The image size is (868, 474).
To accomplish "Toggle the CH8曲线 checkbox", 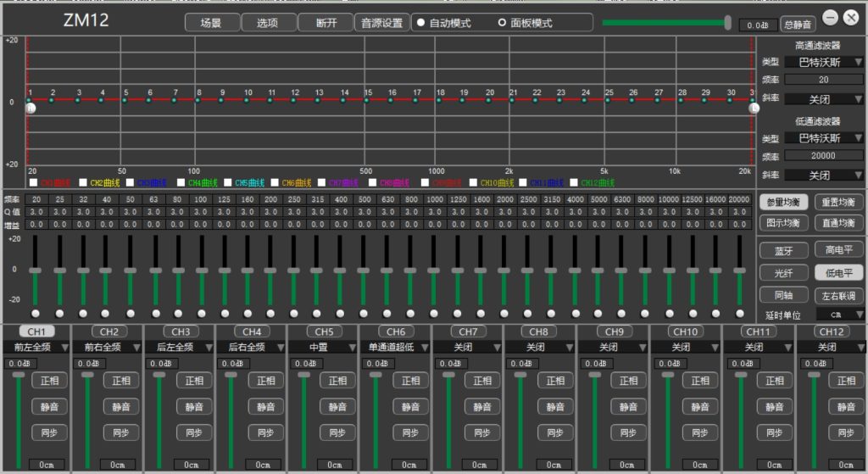I will 373,182.
